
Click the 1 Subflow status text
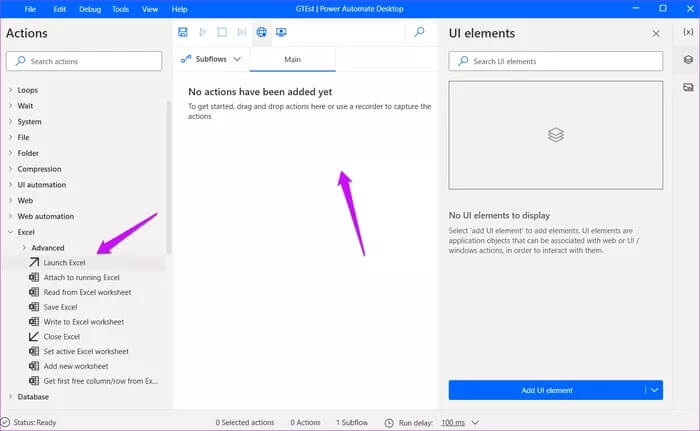pos(352,423)
